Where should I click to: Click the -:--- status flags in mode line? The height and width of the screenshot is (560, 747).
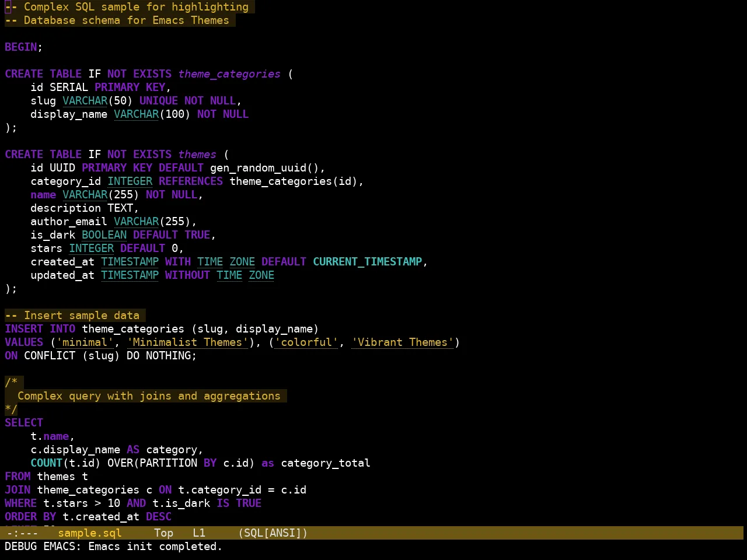tap(22, 533)
